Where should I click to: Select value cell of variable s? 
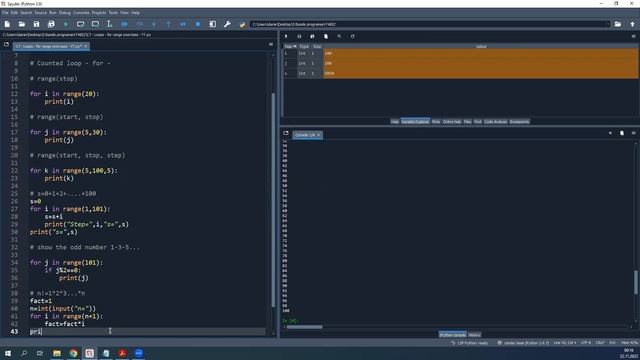click(481, 73)
